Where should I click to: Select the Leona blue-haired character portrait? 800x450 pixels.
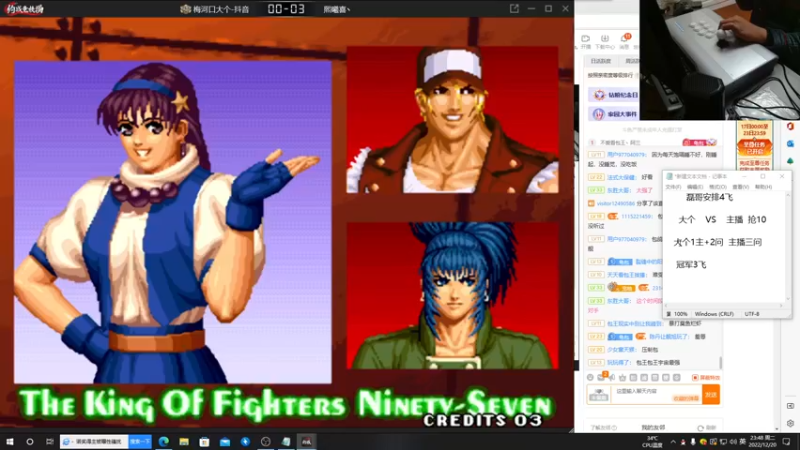(x=453, y=295)
